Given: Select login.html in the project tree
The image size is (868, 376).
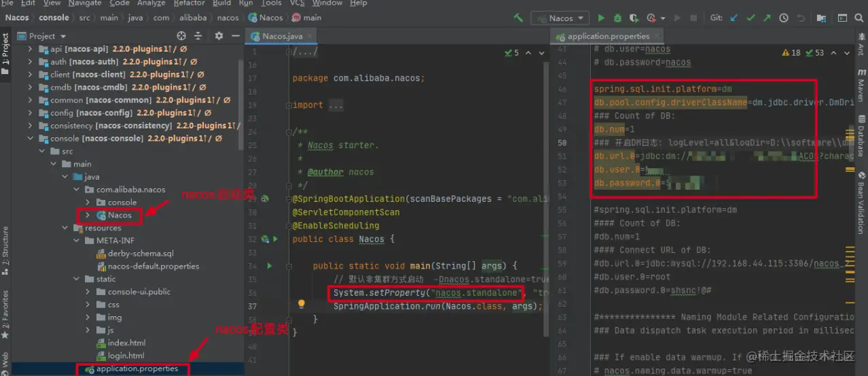Looking at the screenshot, I should tap(126, 356).
